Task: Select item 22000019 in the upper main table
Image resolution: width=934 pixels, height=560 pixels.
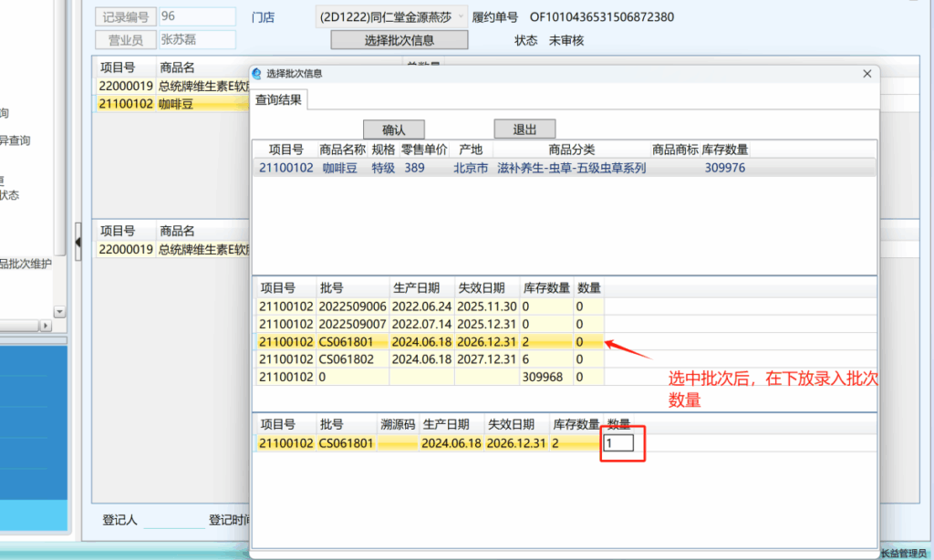Action: tap(126, 86)
